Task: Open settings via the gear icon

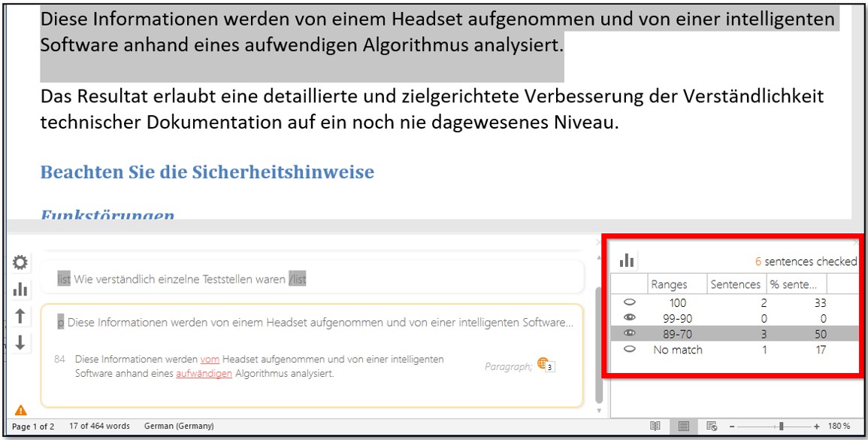Action: point(20,263)
